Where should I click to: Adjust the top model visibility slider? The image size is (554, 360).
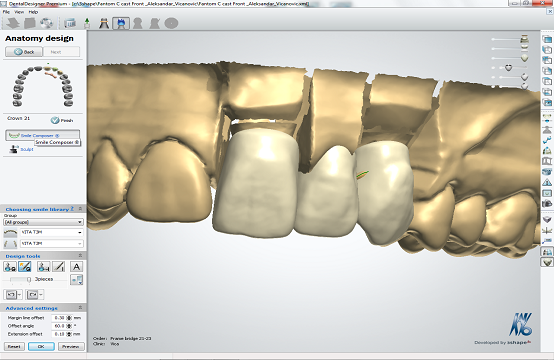tap(524, 39)
